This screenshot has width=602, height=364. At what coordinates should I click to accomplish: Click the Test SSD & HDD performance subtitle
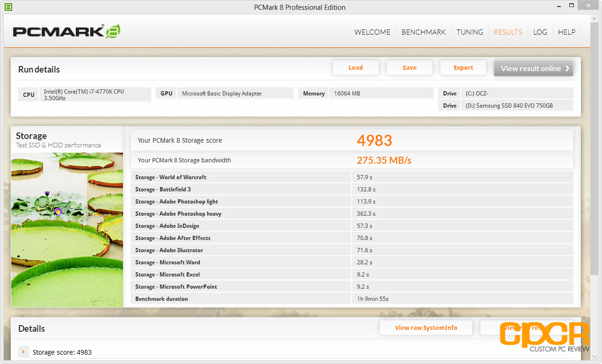click(58, 145)
